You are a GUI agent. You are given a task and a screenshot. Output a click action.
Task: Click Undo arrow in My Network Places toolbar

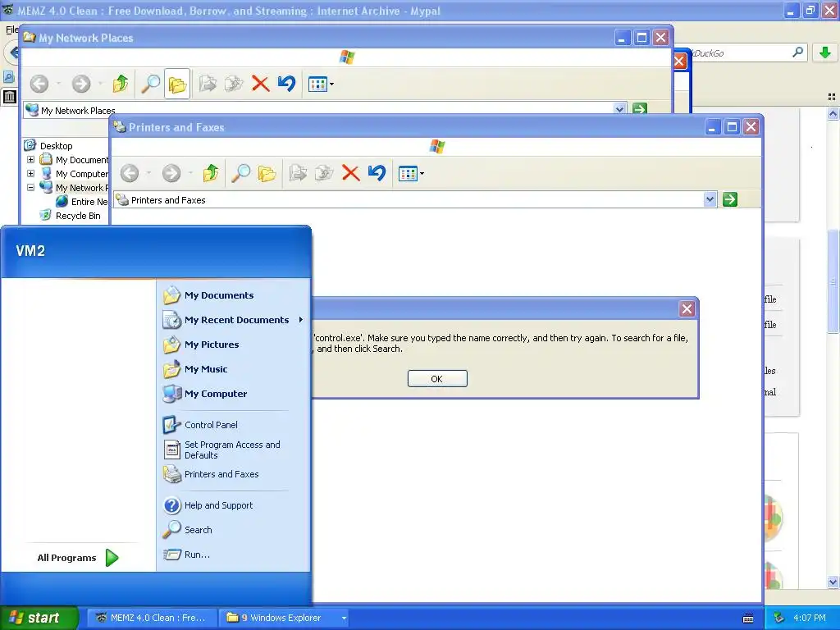point(286,84)
